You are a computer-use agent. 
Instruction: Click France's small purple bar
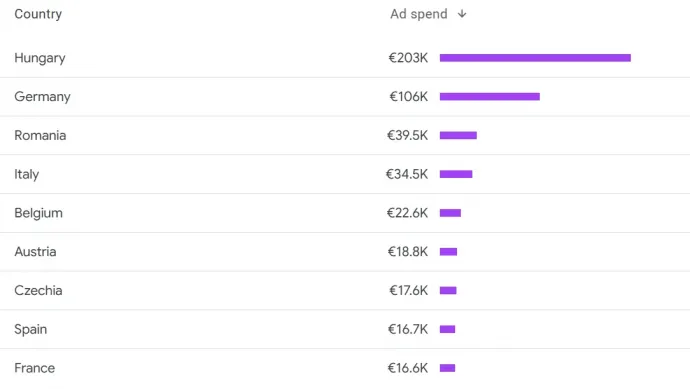(447, 368)
